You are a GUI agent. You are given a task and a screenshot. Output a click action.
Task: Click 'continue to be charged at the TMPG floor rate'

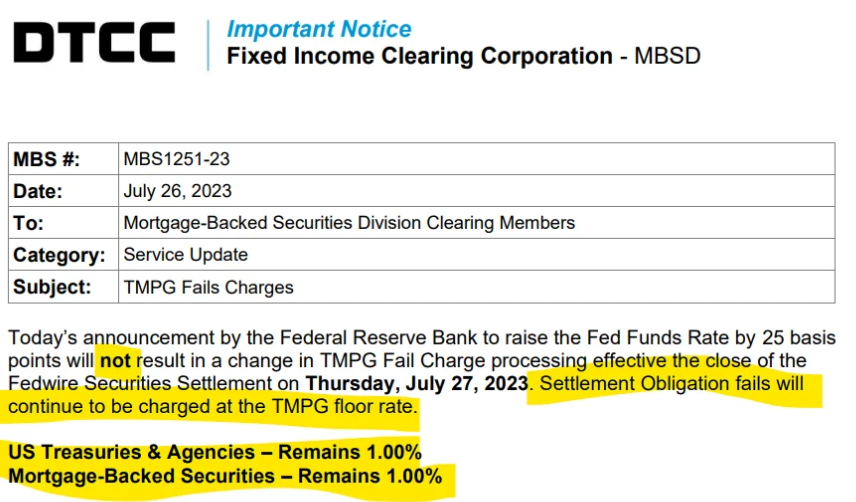(211, 407)
